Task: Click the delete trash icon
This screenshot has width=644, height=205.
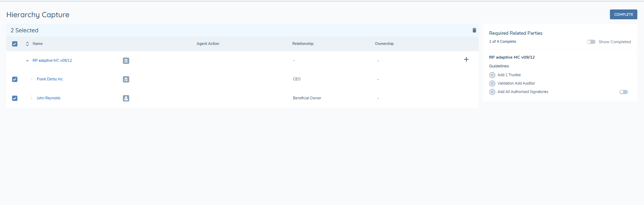Action: (x=474, y=30)
